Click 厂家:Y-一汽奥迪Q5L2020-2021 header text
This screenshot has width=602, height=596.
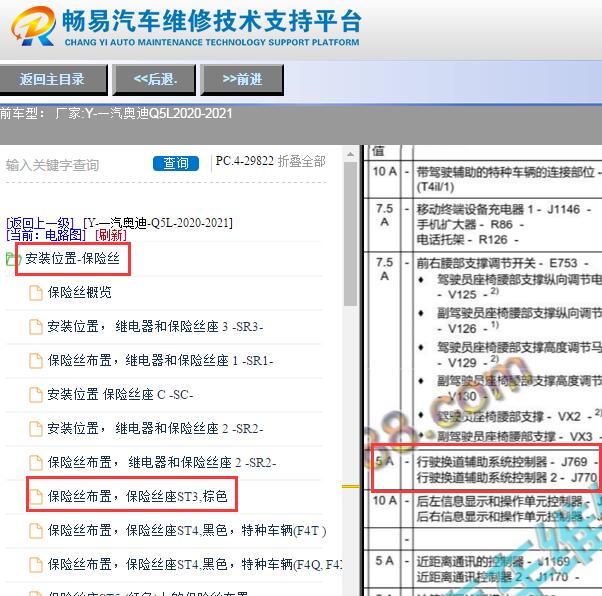[144, 114]
